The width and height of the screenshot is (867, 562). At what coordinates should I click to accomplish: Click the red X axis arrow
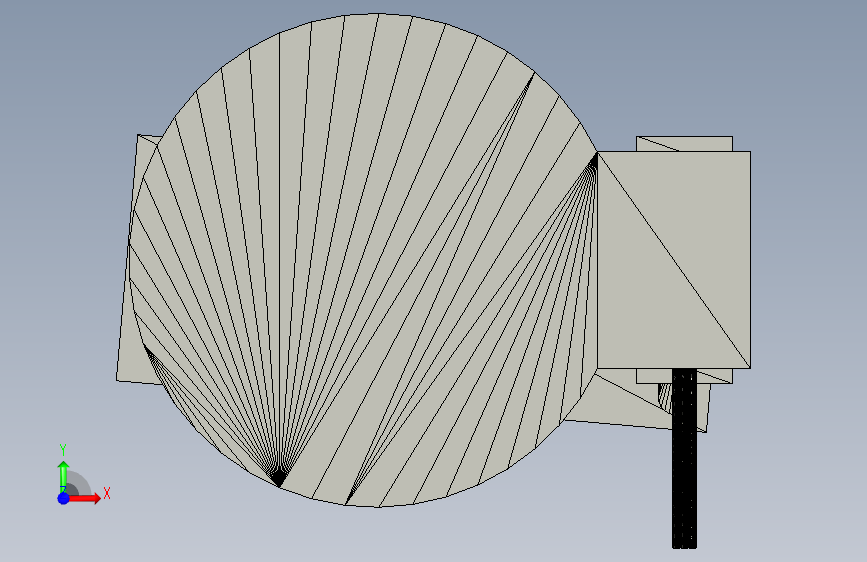click(85, 498)
